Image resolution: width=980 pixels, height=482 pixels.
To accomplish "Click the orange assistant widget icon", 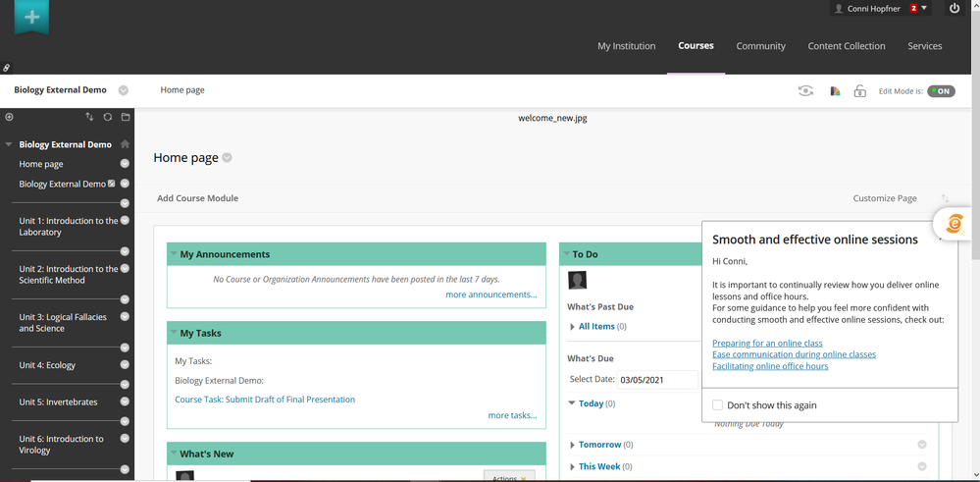I will (955, 223).
